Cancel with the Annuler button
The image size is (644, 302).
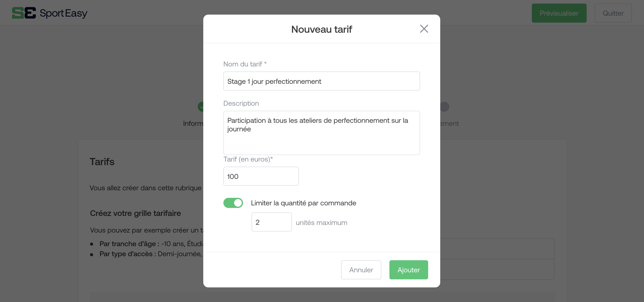(x=361, y=270)
